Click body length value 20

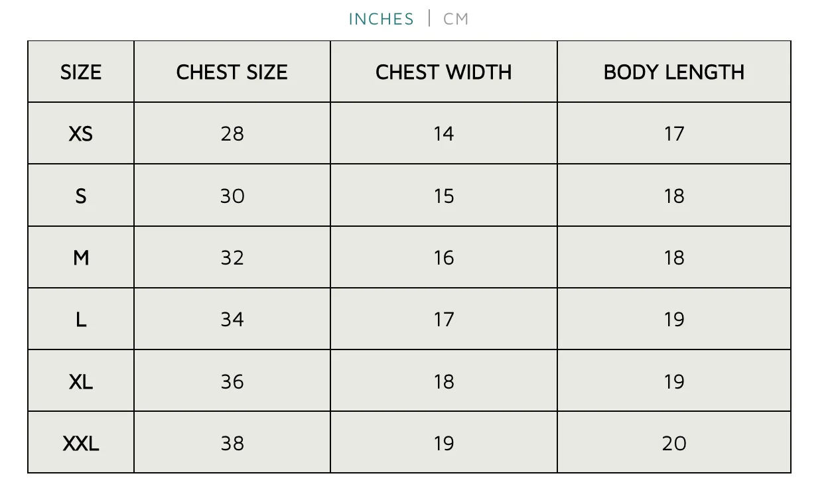point(674,443)
